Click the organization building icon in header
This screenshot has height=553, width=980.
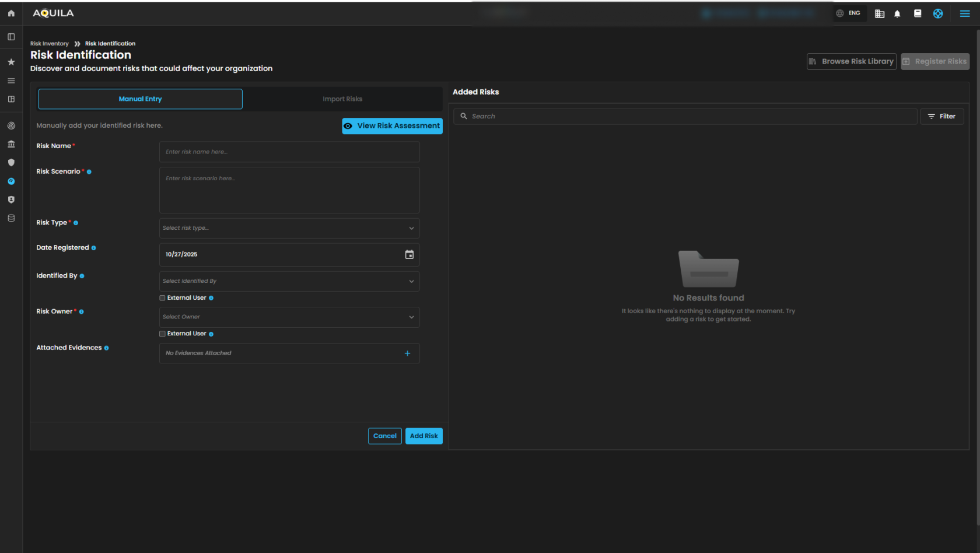click(880, 13)
